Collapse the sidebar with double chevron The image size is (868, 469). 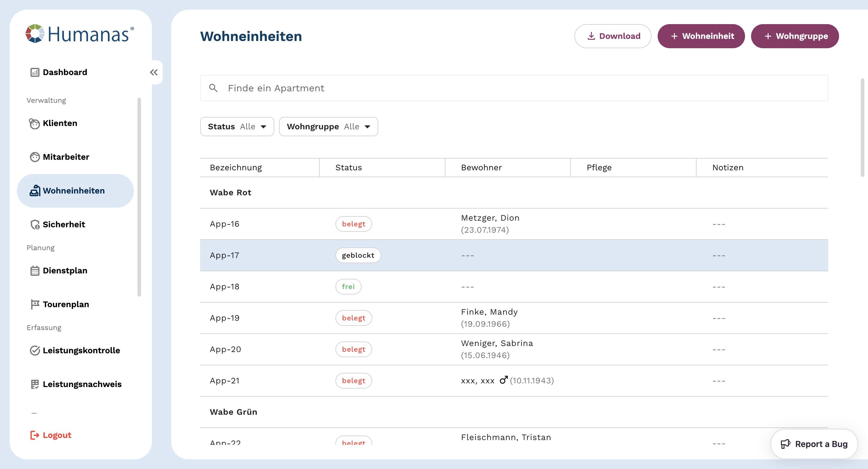coord(154,72)
